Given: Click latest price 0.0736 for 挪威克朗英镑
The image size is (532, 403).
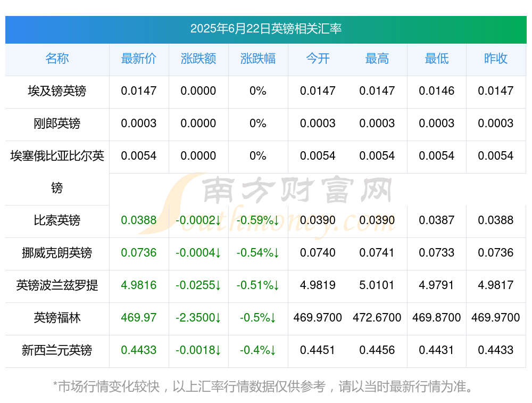Looking at the screenshot, I should pyautogui.click(x=138, y=253).
